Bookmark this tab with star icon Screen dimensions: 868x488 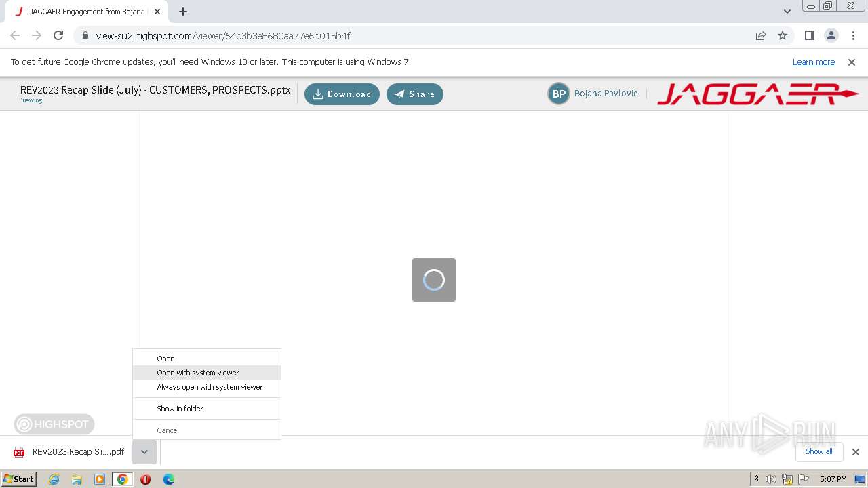tap(783, 35)
